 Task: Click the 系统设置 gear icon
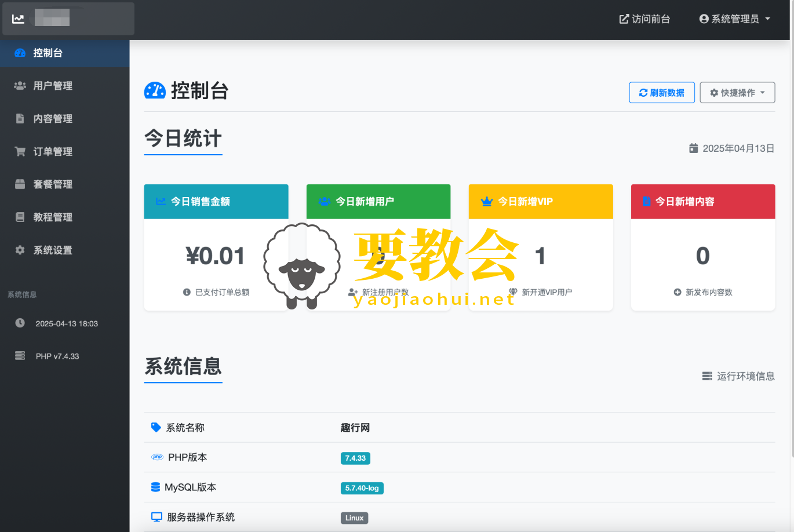tap(20, 250)
